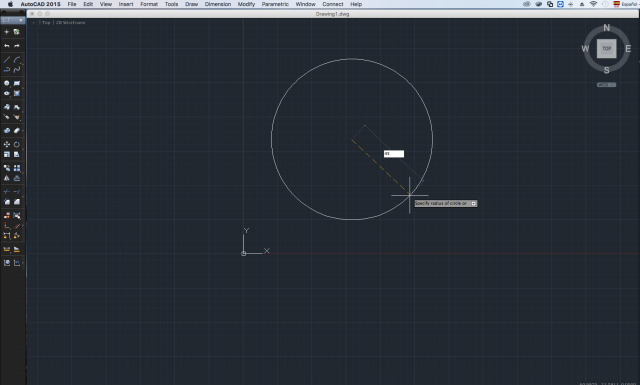
Task: Select the Line tool
Action: coord(7,60)
